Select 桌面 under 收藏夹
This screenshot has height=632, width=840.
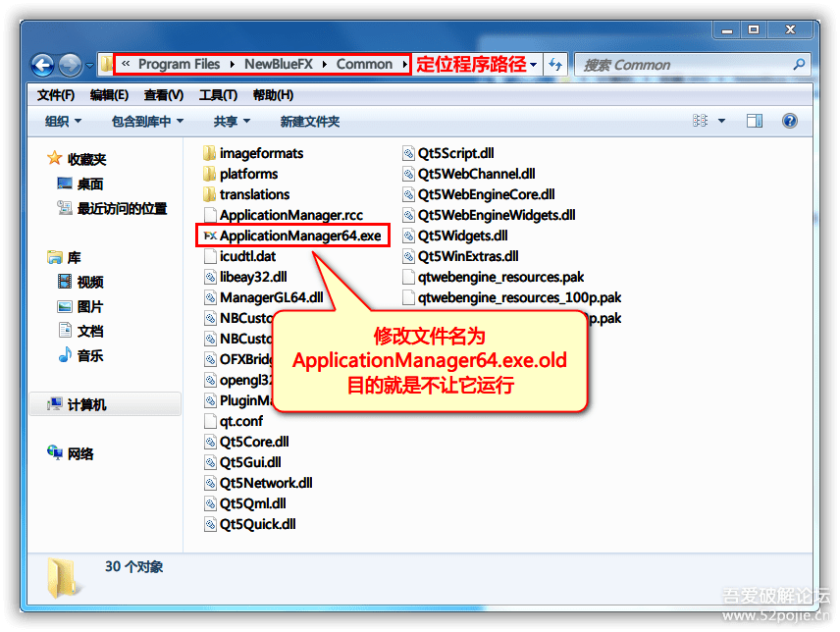(89, 184)
